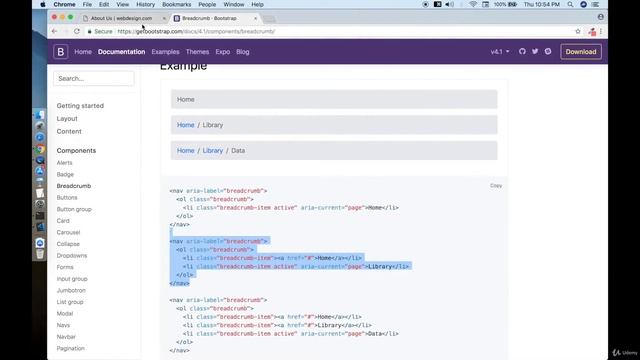
Task: Click in the docs Search field
Action: [x=93, y=78]
